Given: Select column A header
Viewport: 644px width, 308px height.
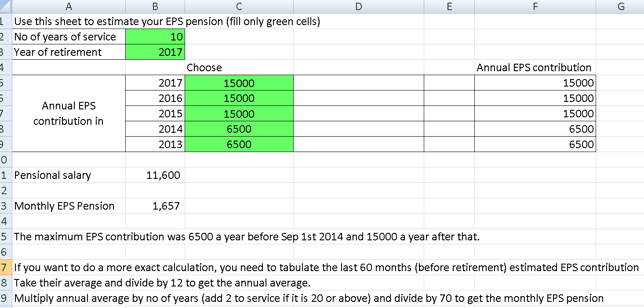Looking at the screenshot, I should coord(69,6).
